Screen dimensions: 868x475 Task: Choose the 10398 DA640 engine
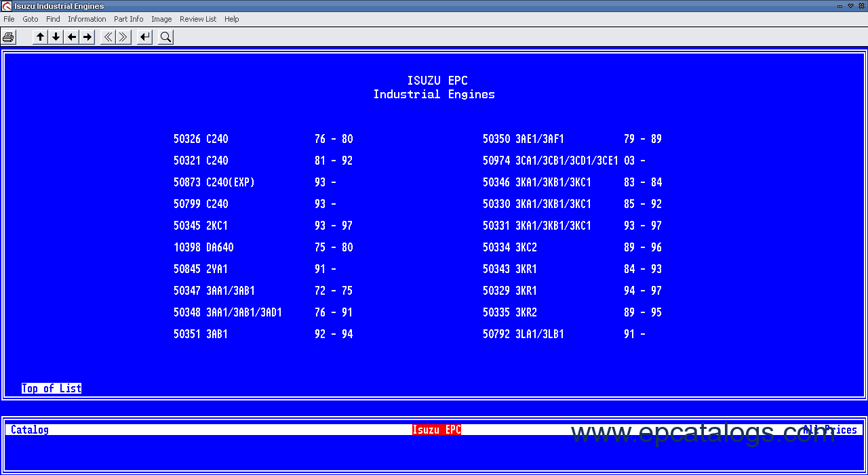[263, 247]
